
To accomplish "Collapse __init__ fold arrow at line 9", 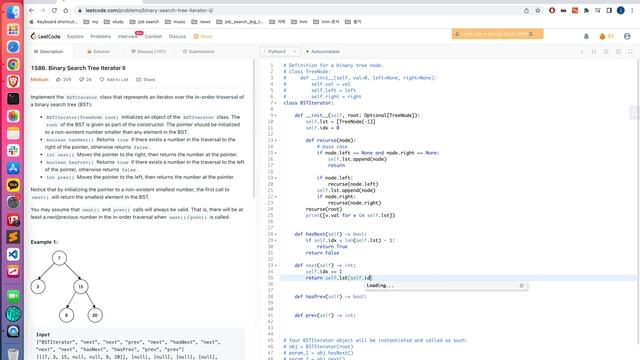I will (x=276, y=116).
